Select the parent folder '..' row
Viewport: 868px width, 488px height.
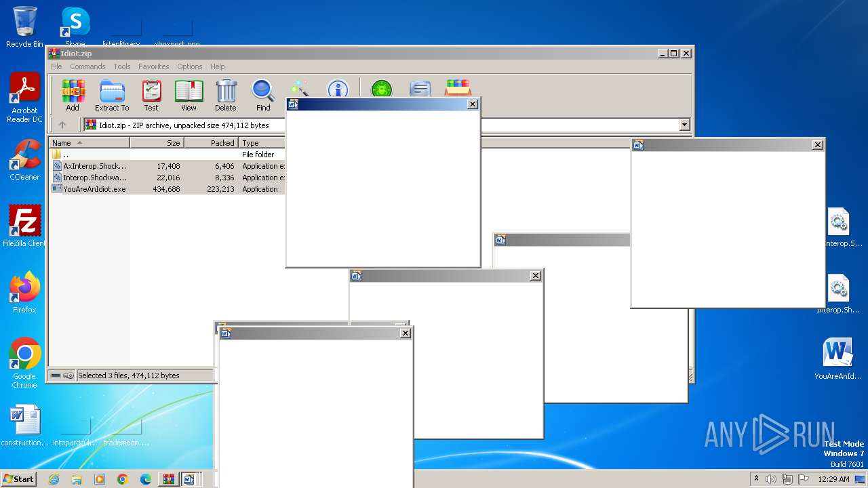(x=167, y=155)
